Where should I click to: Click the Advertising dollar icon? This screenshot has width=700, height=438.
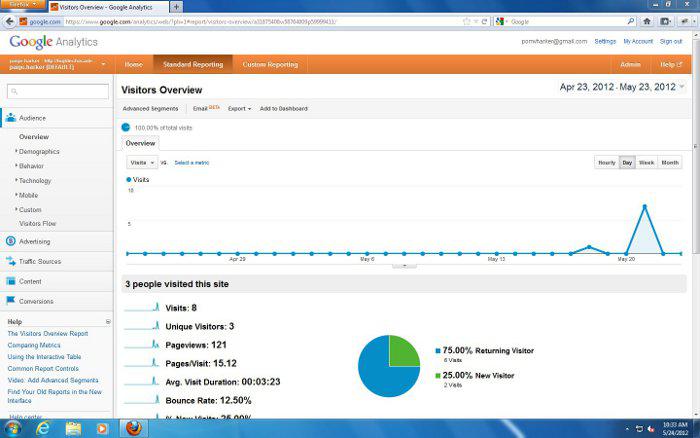tap(10, 241)
